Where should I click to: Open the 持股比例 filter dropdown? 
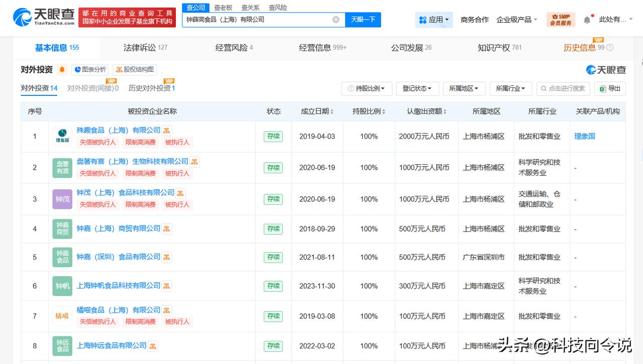pos(367,88)
